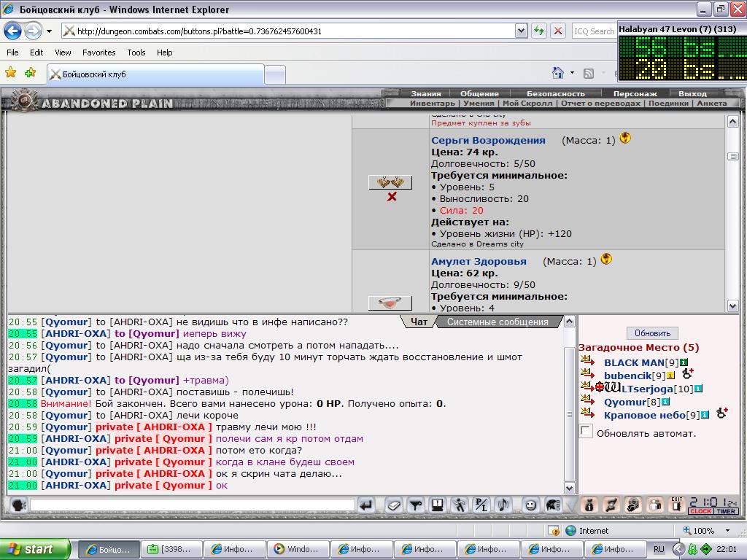
Task: Click the helmet icon in chat toolbar
Action: 553,505
